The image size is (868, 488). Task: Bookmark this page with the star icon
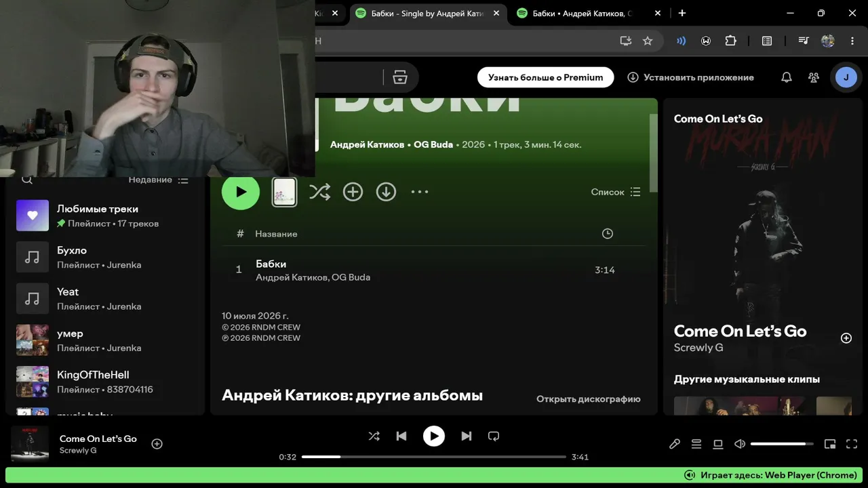[648, 41]
